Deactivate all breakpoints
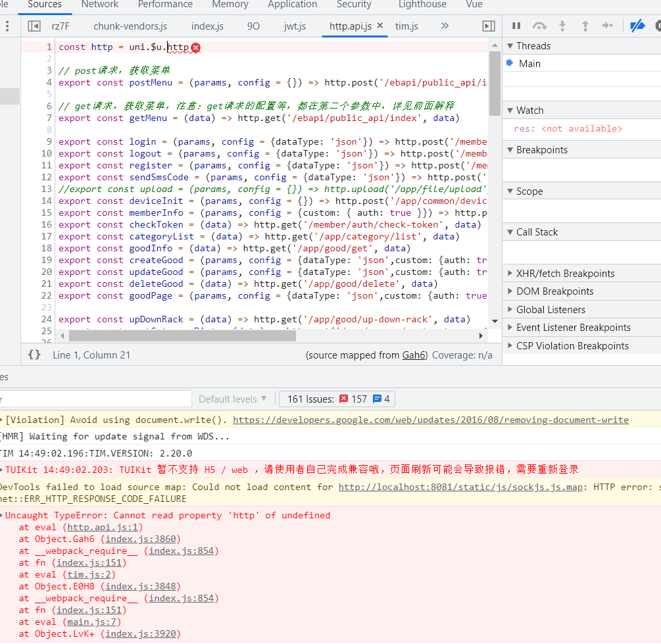The height and width of the screenshot is (644, 661). (637, 25)
